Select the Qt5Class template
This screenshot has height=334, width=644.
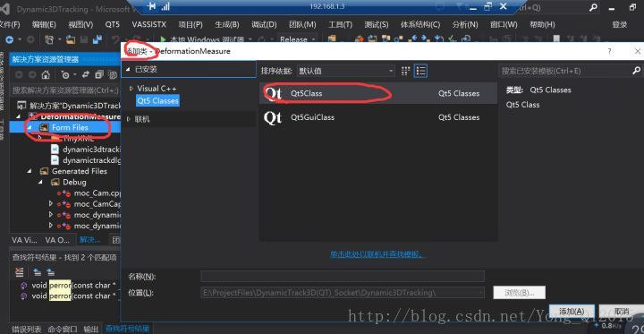coord(377,93)
